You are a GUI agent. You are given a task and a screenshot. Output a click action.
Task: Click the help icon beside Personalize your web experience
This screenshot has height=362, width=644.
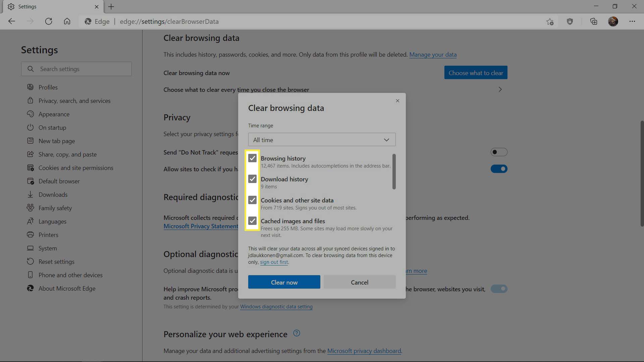click(297, 333)
